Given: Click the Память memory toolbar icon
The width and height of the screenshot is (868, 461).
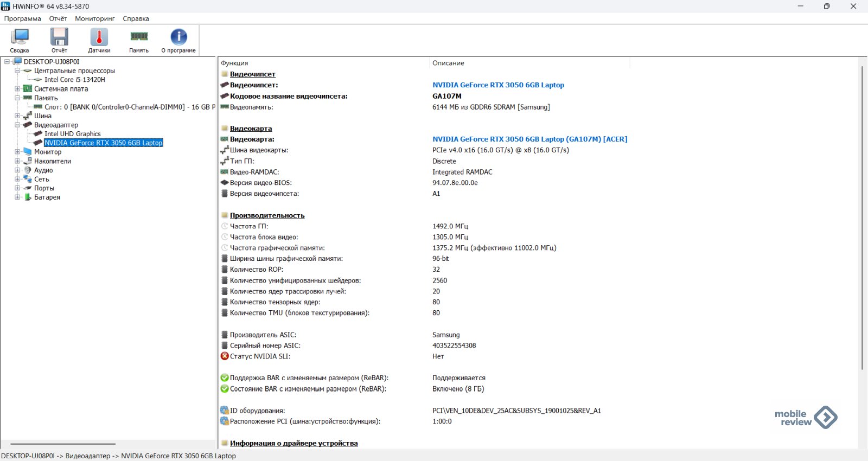Looking at the screenshot, I should point(139,37).
